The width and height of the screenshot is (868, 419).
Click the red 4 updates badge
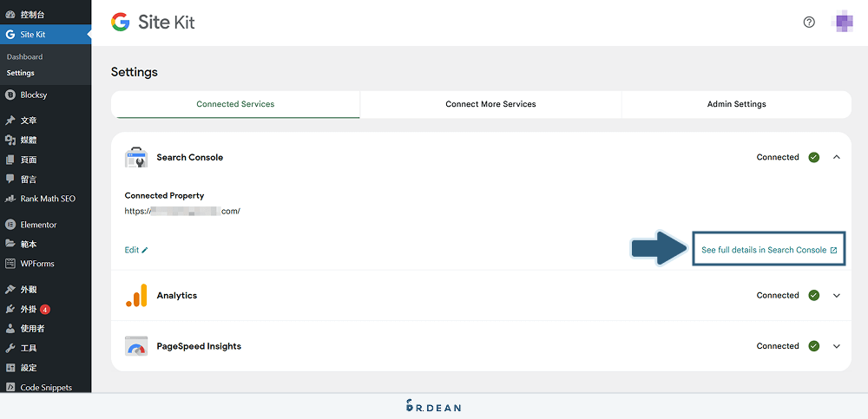click(45, 309)
